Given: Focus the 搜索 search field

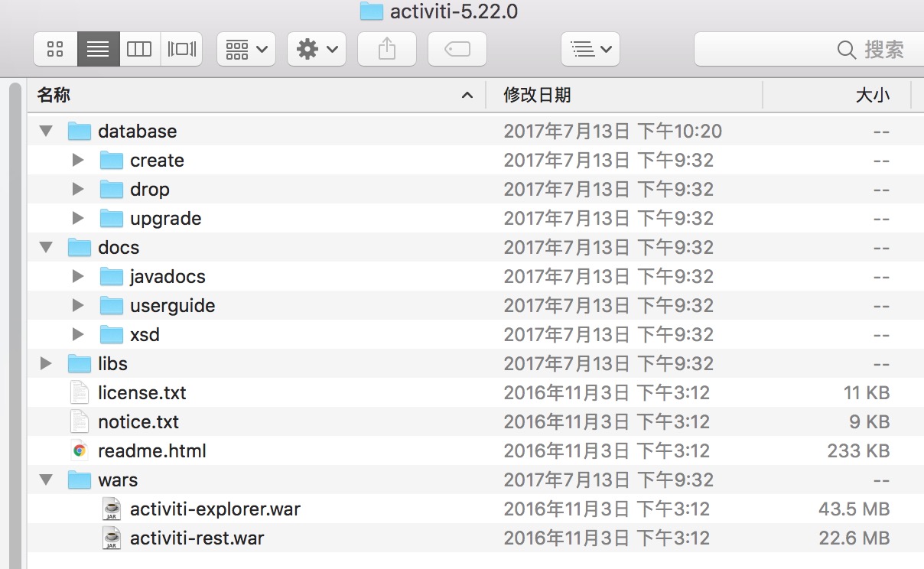Looking at the screenshot, I should (x=809, y=50).
